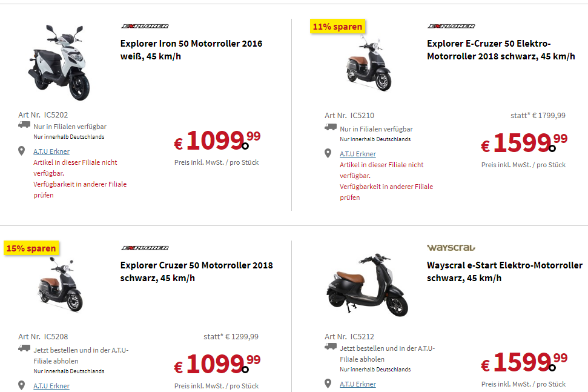
Task: Click A.T.U Erkner link under IC5210
Action: pos(358,154)
